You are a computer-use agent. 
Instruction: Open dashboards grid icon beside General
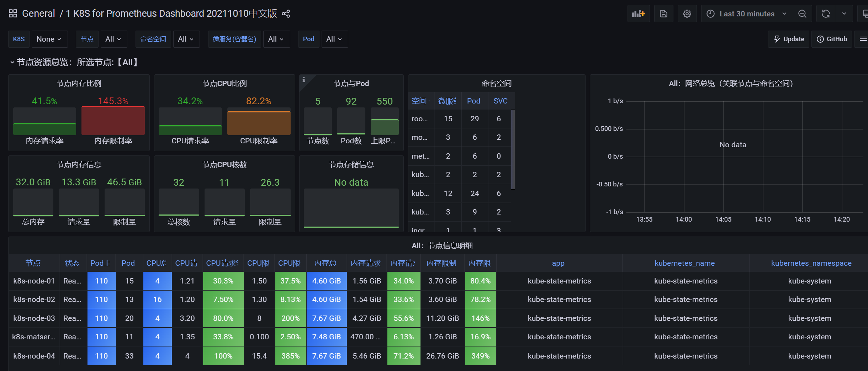point(13,14)
